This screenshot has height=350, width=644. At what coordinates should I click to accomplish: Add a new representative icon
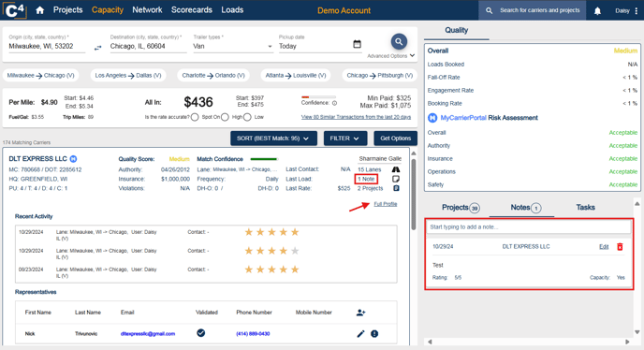pos(360,313)
